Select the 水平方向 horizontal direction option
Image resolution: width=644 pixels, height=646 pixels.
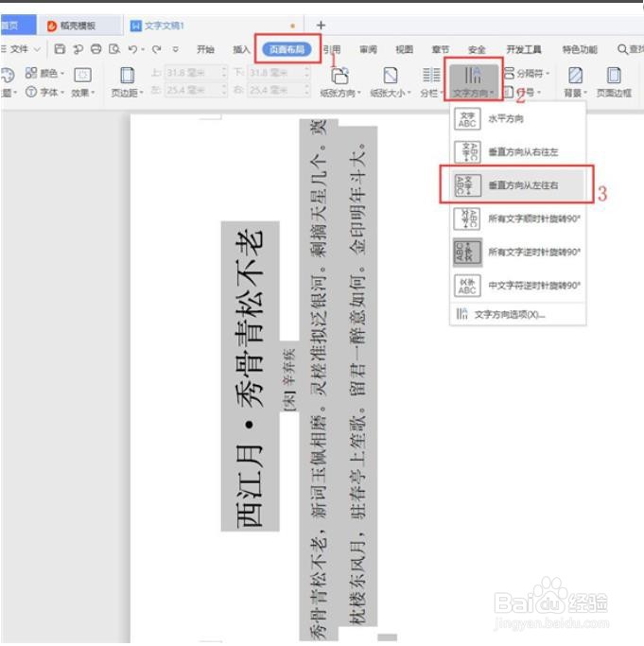point(517,118)
